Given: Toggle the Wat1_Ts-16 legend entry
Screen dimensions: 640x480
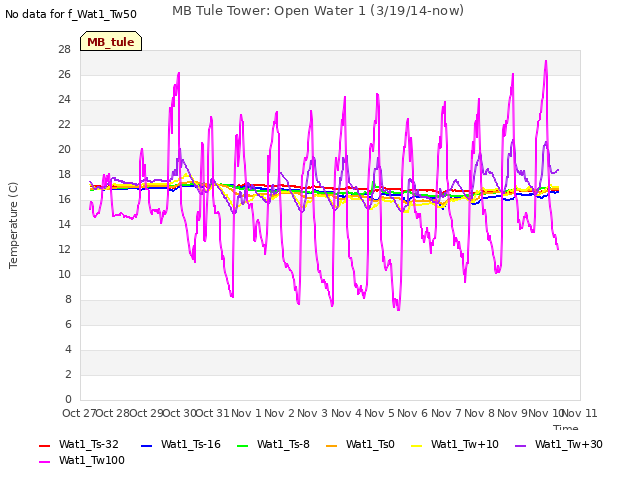Looking at the screenshot, I should click(x=181, y=444).
